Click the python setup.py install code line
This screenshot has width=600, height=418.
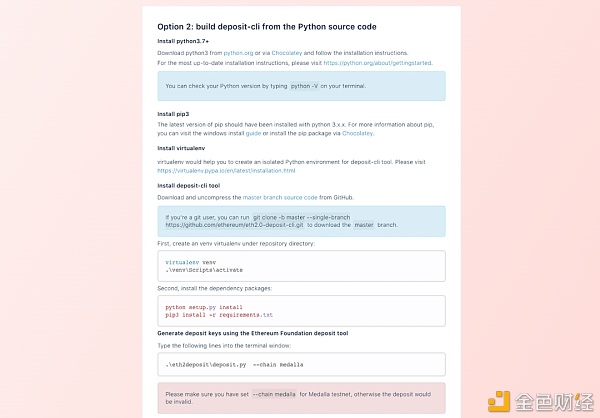point(204,307)
